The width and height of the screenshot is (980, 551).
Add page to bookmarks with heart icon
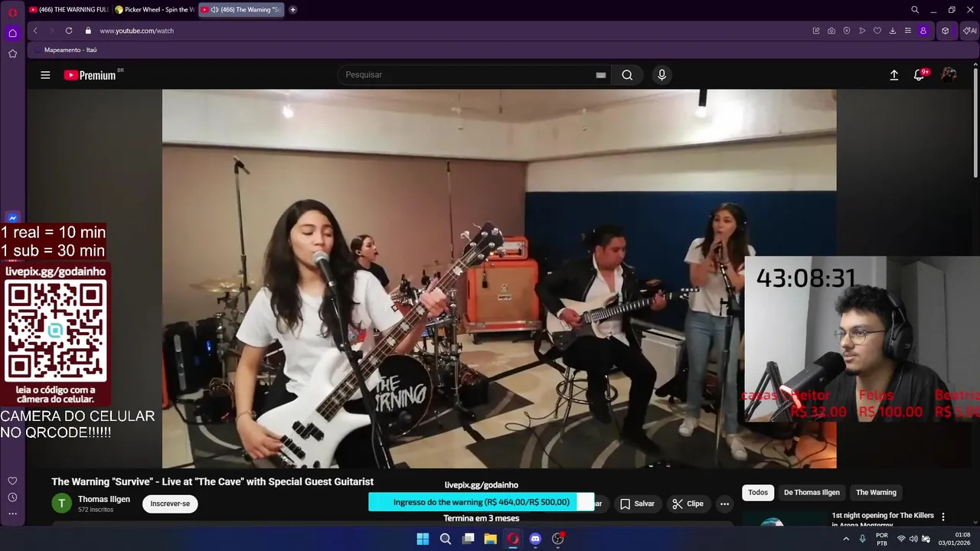pyautogui.click(x=877, y=31)
